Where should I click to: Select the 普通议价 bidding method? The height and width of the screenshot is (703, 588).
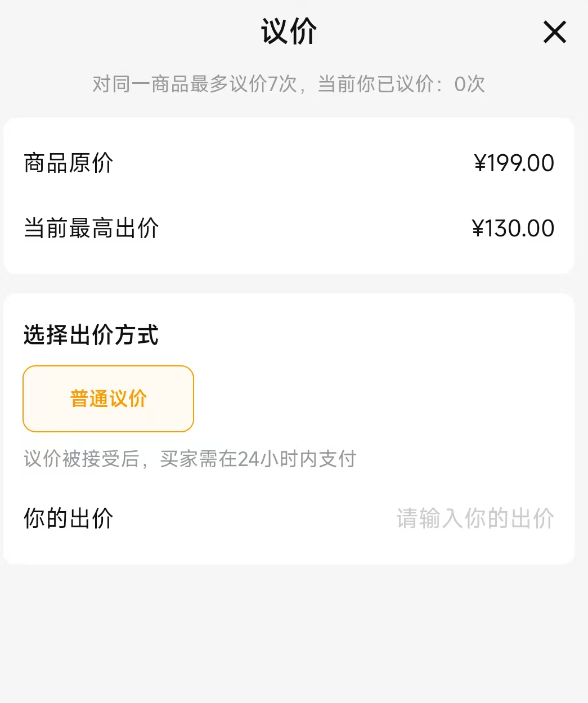[x=108, y=398]
